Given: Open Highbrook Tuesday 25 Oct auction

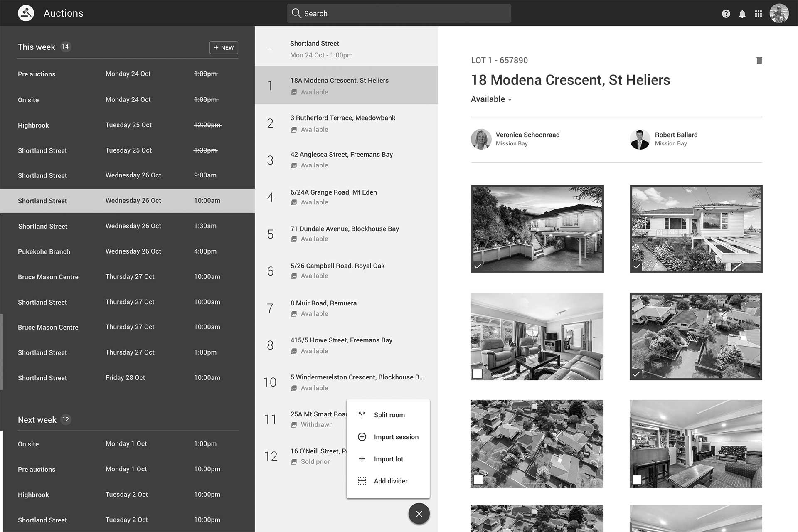Looking at the screenshot, I should coord(127,125).
